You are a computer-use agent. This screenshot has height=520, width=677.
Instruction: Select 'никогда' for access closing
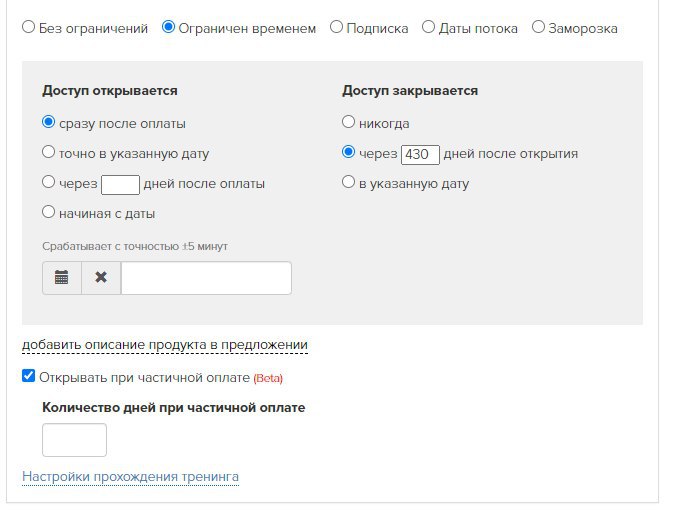pos(348,122)
